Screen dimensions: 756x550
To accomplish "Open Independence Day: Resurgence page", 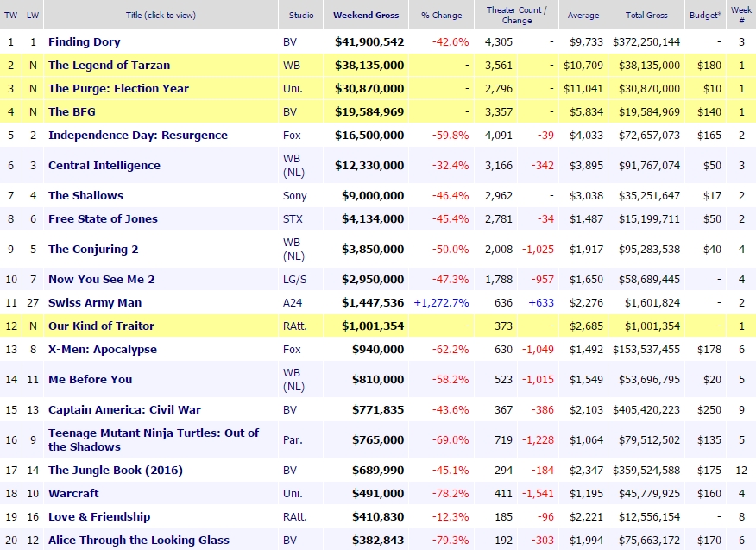I will pyautogui.click(x=138, y=135).
